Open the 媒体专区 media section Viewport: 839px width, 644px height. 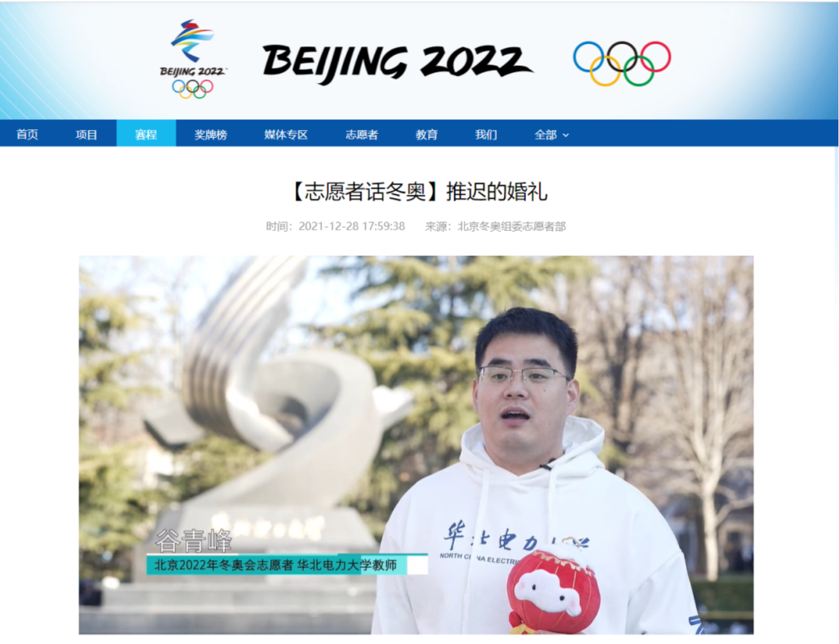286,135
